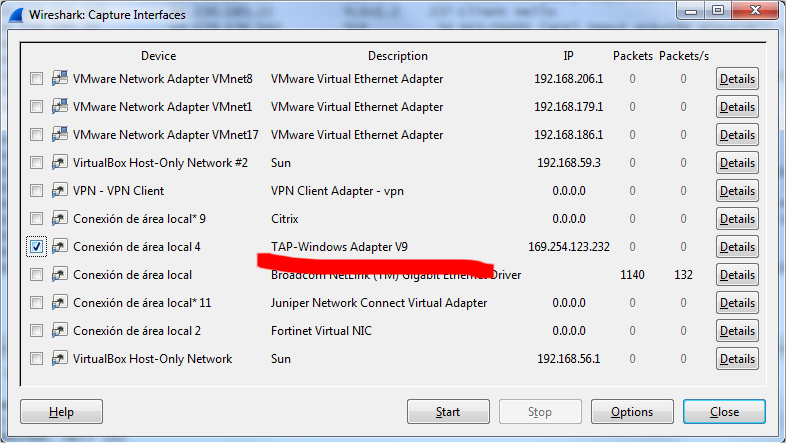Click the device name VMware Network Adapter VMnet17
This screenshot has width=786, height=443.
[166, 135]
